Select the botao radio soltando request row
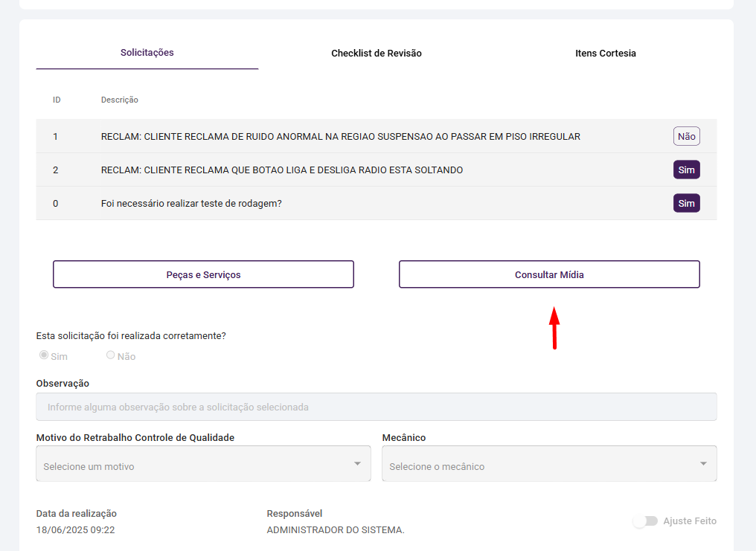The width and height of the screenshot is (756, 551). click(282, 170)
